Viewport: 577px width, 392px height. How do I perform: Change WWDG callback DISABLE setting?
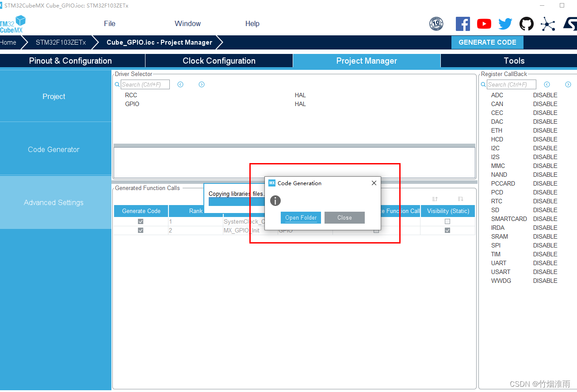[545, 281]
